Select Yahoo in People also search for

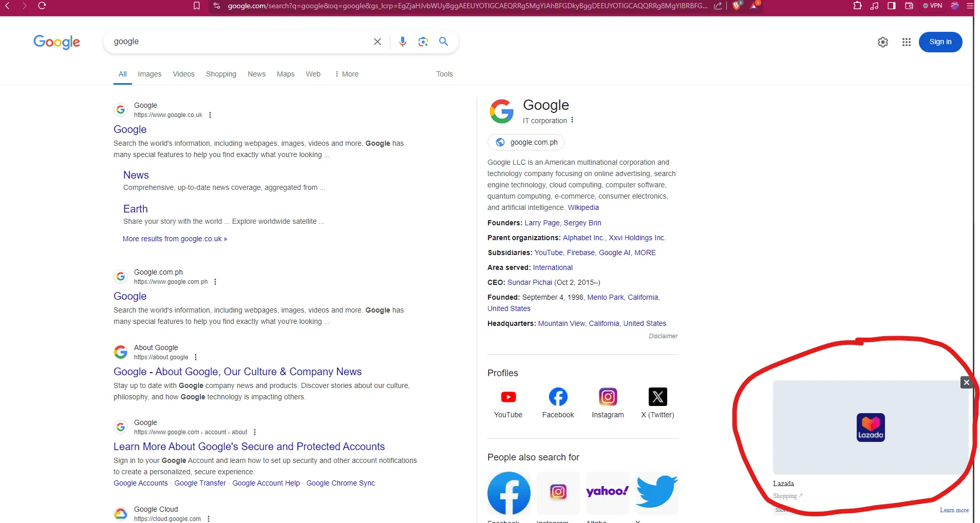coord(608,493)
